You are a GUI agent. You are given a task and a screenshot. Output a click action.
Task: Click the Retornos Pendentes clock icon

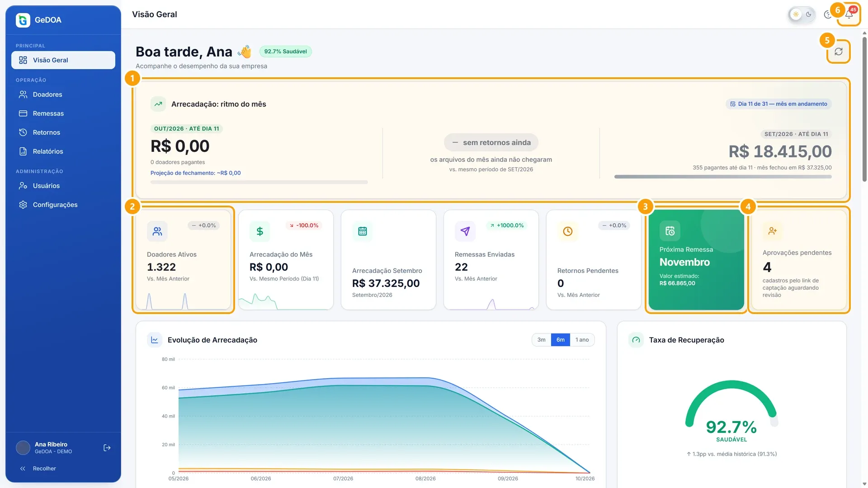click(x=568, y=231)
